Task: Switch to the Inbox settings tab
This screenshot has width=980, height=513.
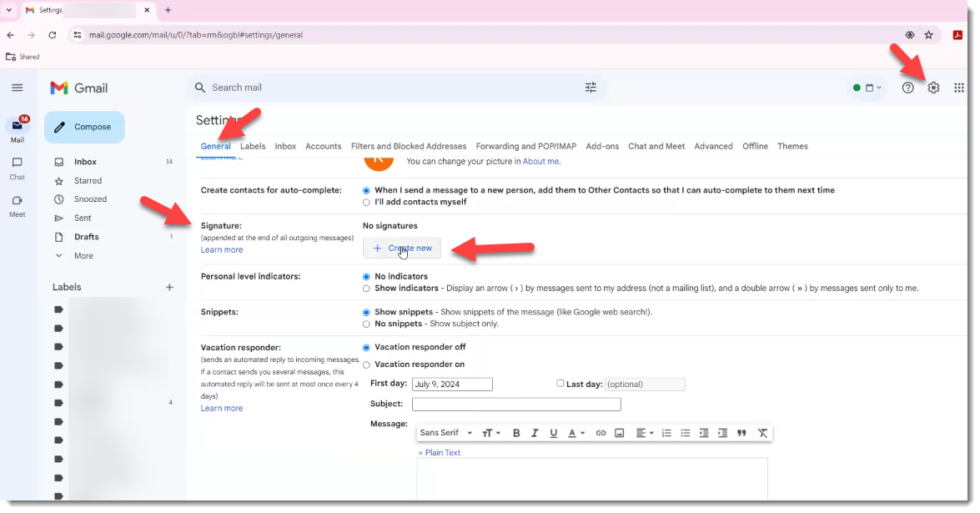Action: 285,146
